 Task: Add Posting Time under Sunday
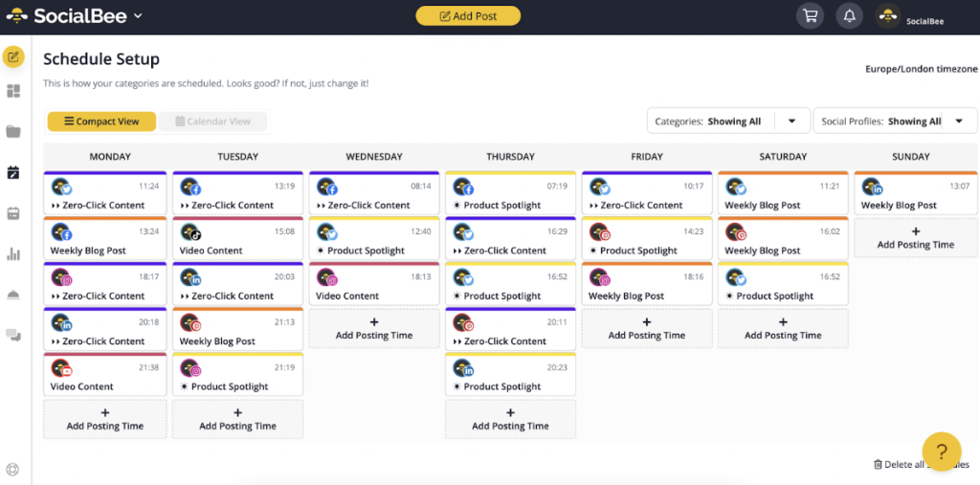[x=916, y=238]
